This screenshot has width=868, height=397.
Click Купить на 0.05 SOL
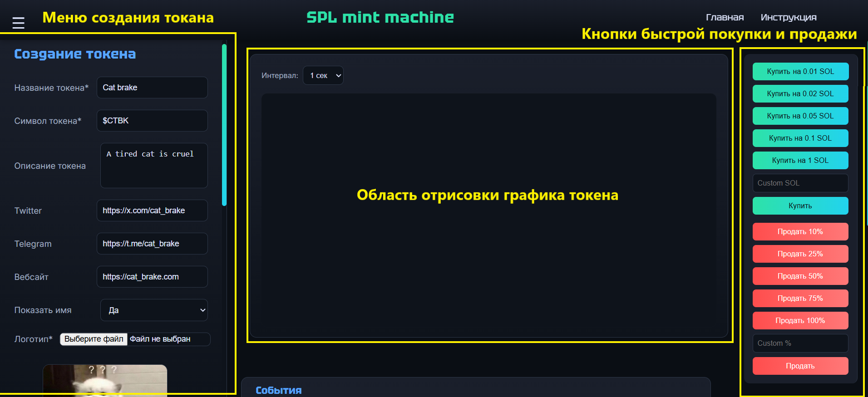pos(800,116)
